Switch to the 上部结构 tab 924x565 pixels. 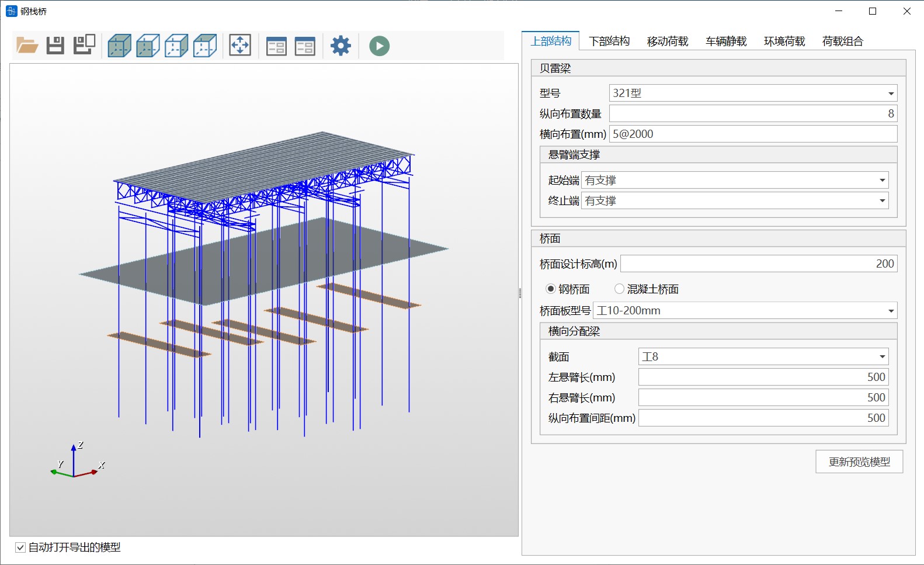tap(551, 41)
